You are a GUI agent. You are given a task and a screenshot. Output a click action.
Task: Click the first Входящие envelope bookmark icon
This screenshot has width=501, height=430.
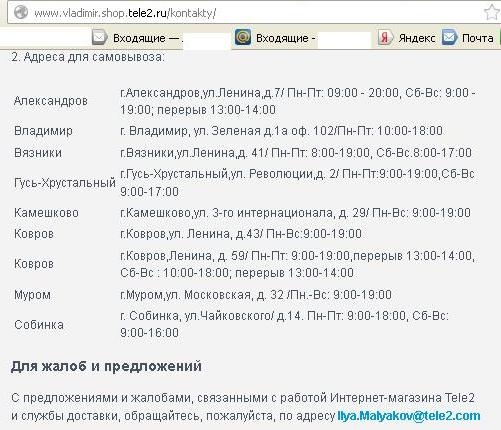pyautogui.click(x=99, y=37)
